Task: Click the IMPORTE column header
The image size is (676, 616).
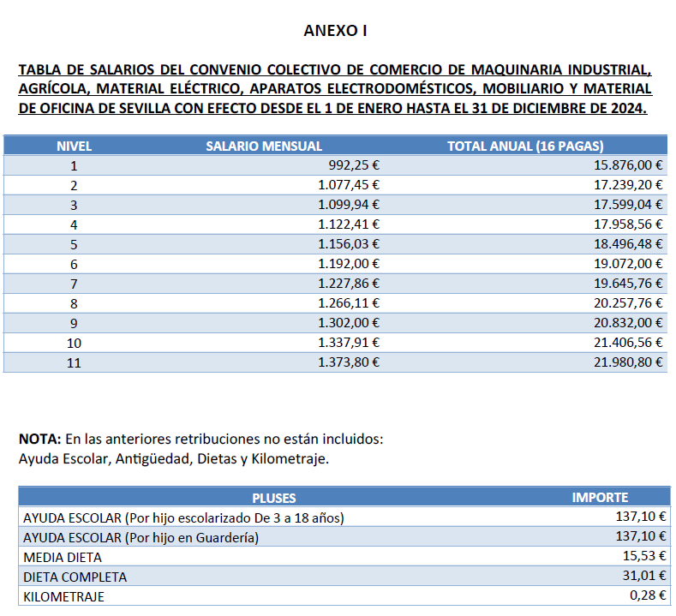Action: [x=600, y=497]
